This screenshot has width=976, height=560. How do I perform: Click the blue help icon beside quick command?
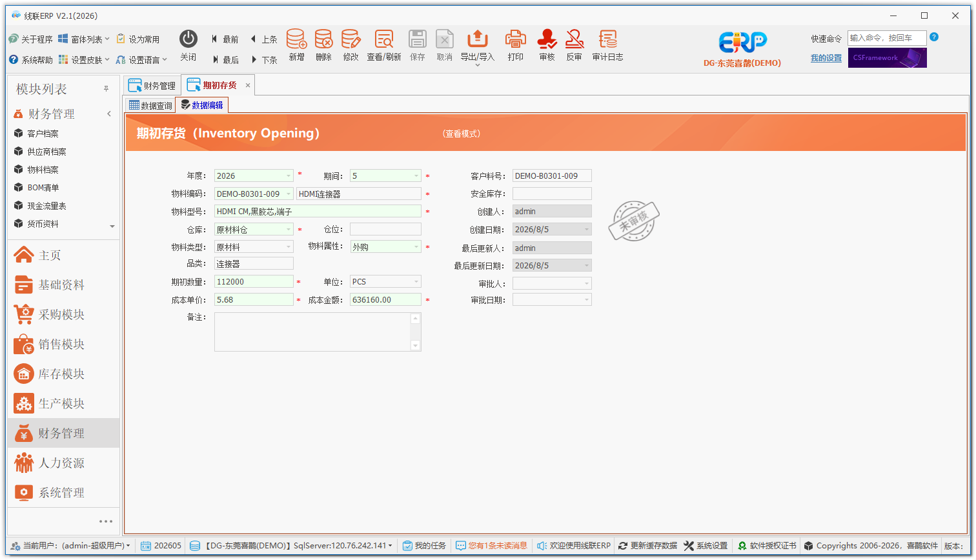coord(933,37)
